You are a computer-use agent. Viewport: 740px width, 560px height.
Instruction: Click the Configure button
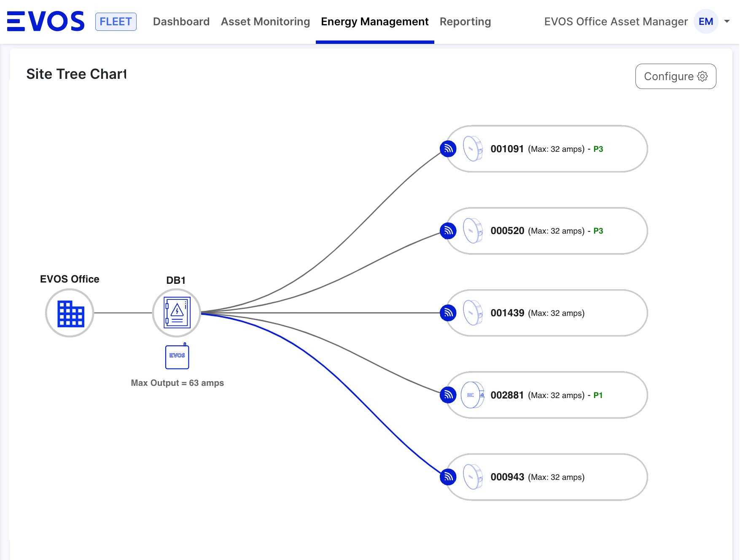pos(675,76)
